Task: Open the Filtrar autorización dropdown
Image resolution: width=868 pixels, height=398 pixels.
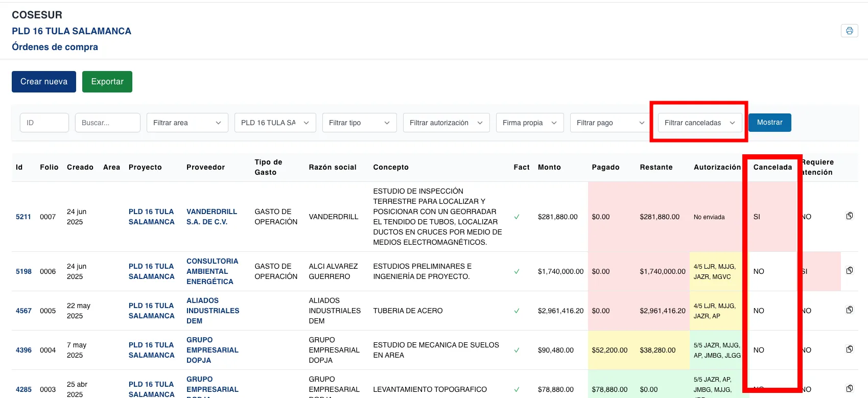Action: click(446, 123)
